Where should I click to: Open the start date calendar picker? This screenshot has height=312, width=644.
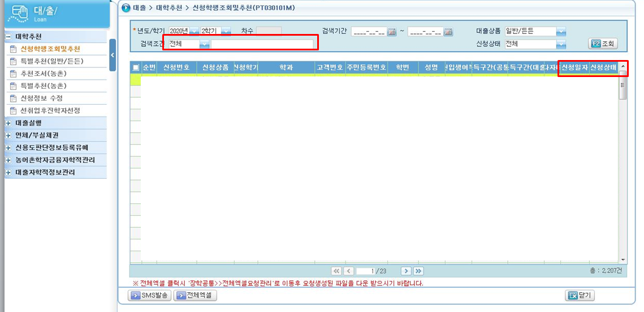pyautogui.click(x=391, y=32)
